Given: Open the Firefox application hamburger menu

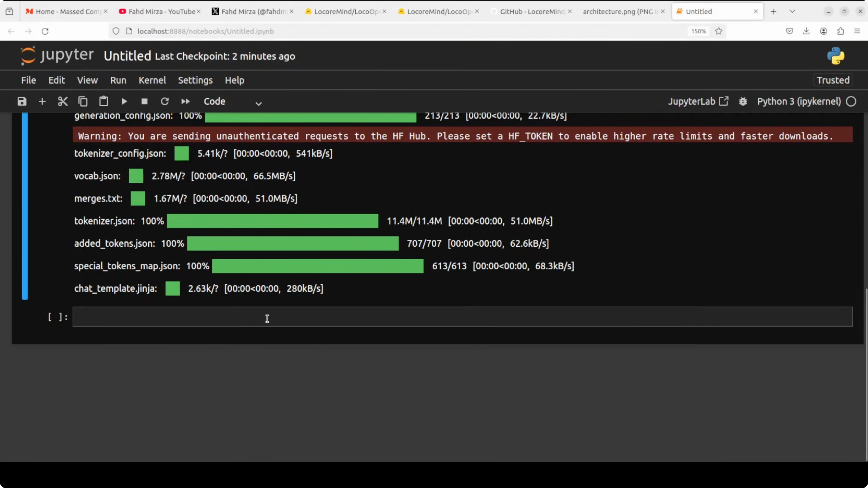Looking at the screenshot, I should coord(857,31).
